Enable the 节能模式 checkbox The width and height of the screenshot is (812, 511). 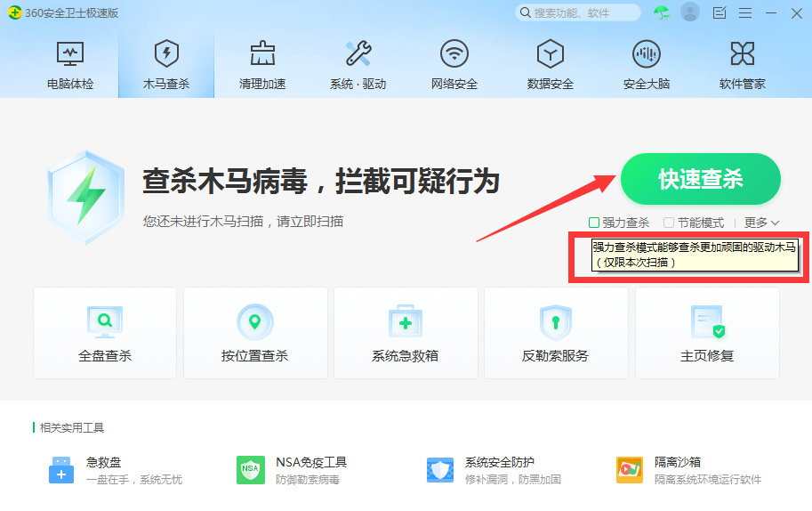pyautogui.click(x=669, y=223)
